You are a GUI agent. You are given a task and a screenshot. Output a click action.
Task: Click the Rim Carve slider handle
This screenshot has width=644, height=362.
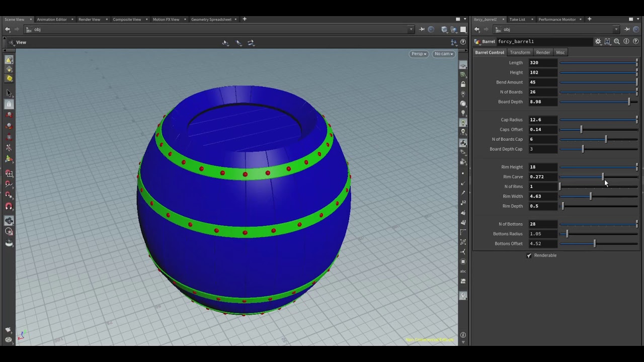pos(603,176)
